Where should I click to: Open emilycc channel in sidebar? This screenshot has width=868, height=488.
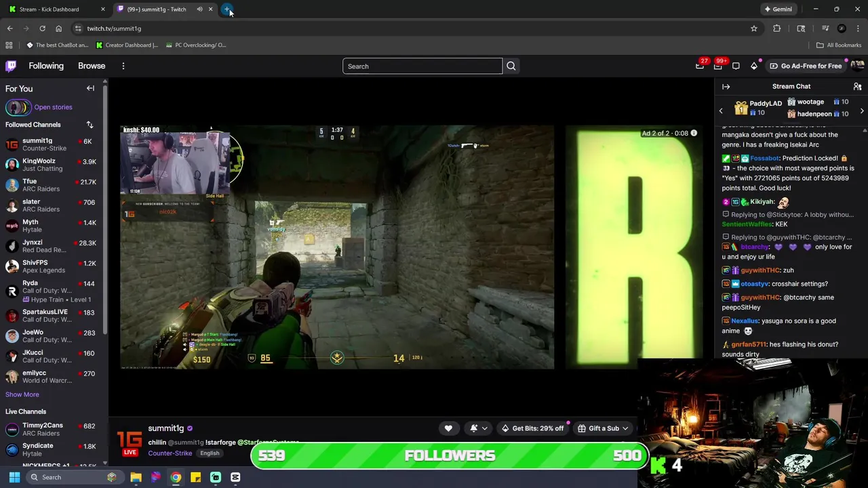coord(52,377)
